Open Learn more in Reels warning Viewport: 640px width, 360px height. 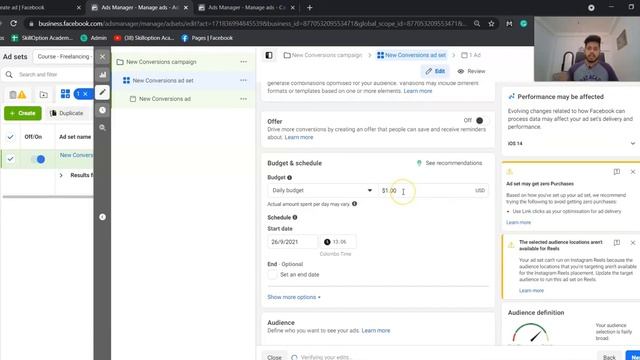531,291
